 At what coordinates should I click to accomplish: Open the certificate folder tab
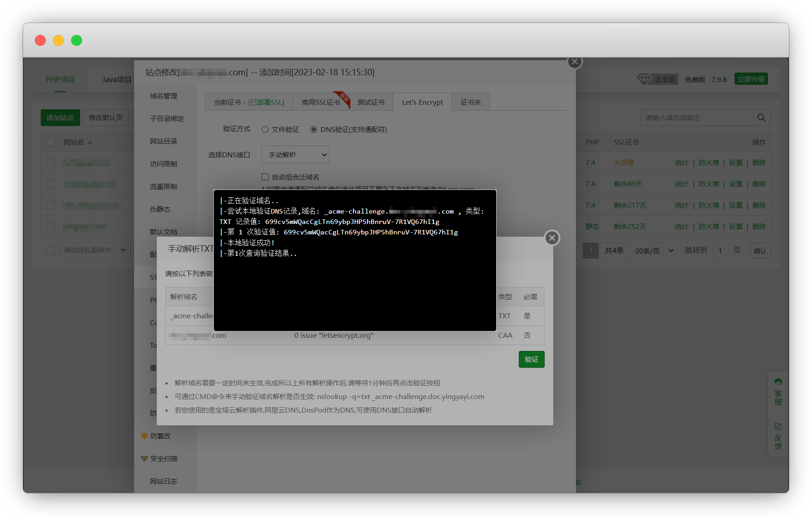pos(470,102)
